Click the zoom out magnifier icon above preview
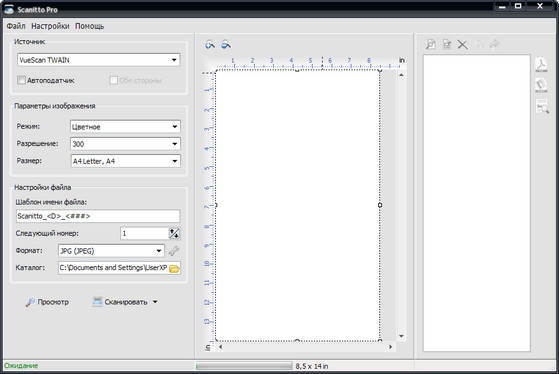This screenshot has height=374, width=559. tap(226, 45)
